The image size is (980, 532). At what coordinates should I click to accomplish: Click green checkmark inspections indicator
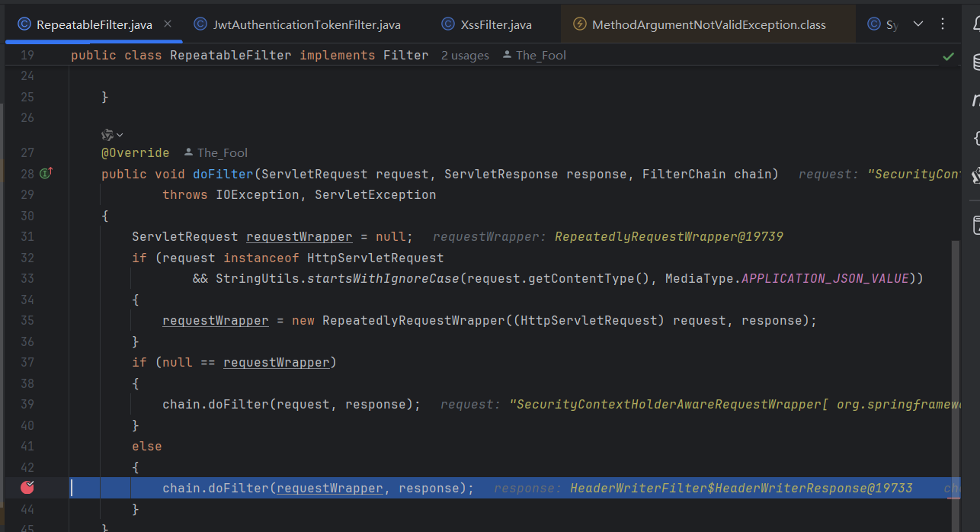[948, 56]
